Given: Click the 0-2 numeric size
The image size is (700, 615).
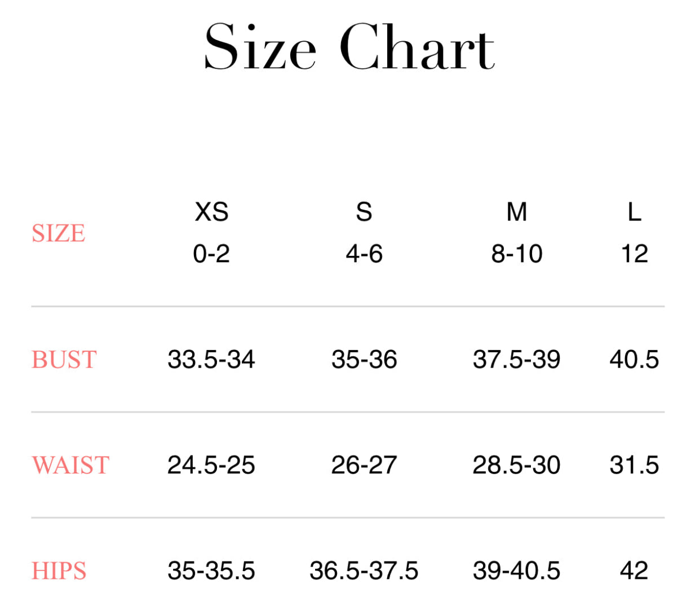Looking at the screenshot, I should tap(211, 254).
